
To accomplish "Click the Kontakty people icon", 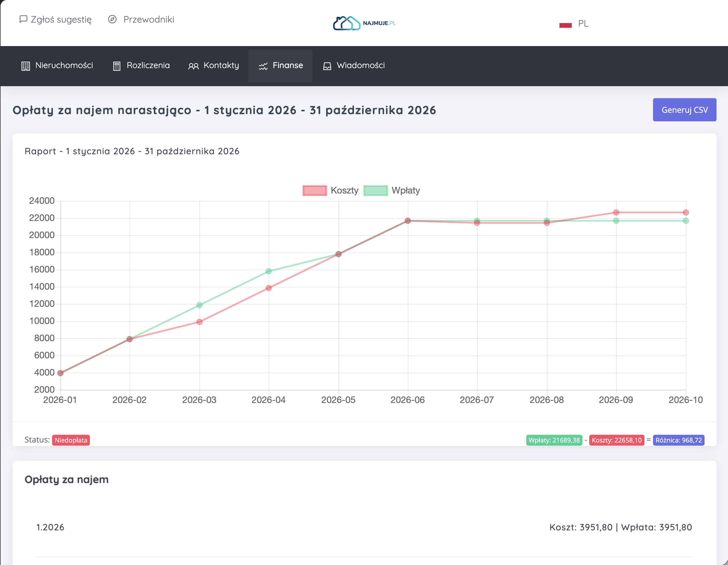I will [193, 66].
